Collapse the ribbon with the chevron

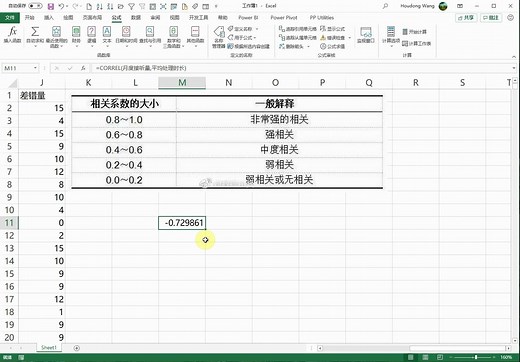514,57
